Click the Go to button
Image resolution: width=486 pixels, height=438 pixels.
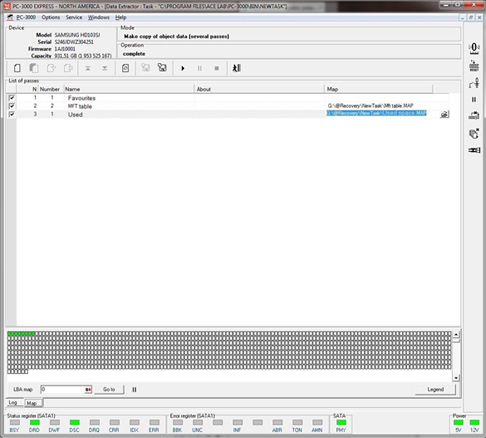[x=109, y=389]
